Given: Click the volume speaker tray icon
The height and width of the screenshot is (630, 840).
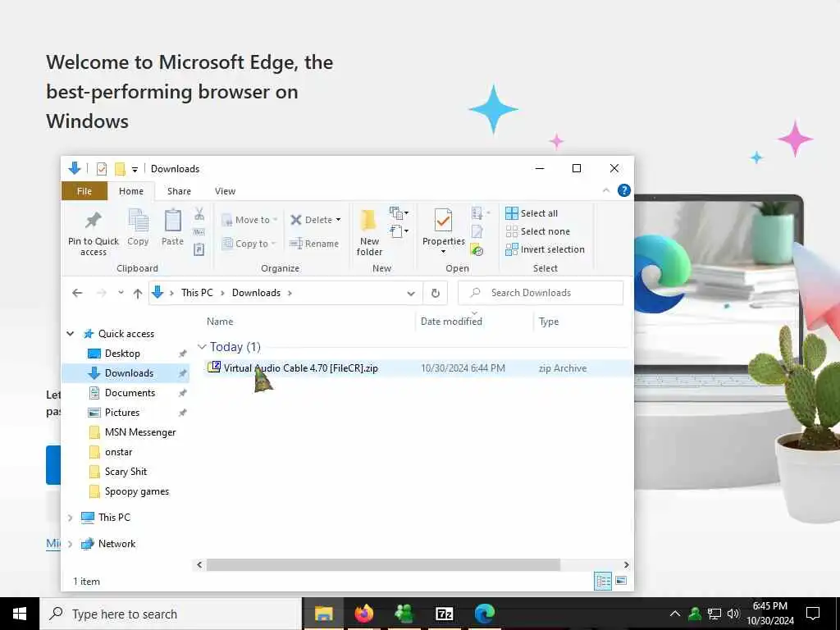Looking at the screenshot, I should pos(733,614).
